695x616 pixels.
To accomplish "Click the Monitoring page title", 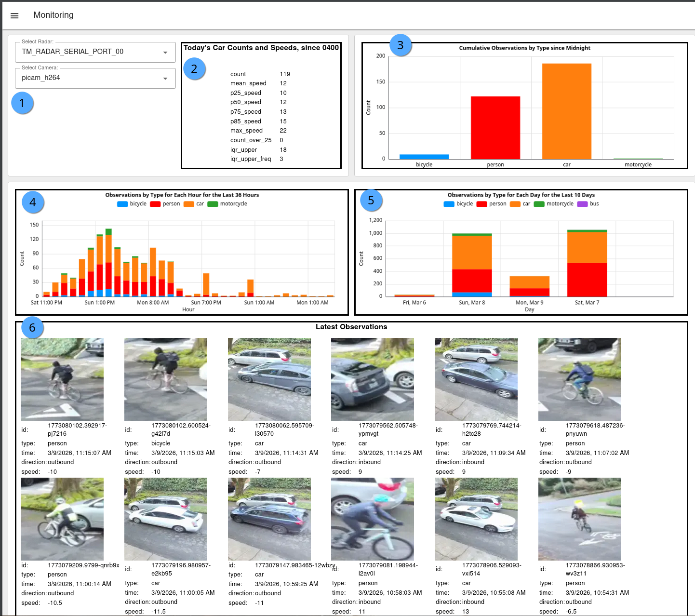I will (x=53, y=15).
